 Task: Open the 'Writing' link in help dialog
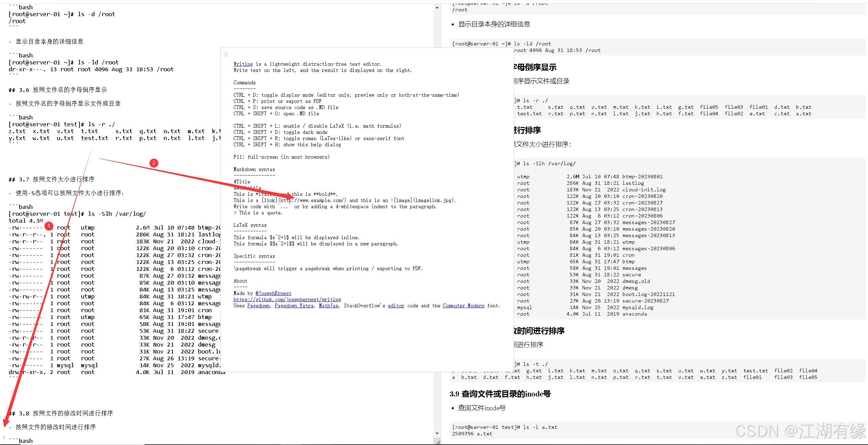(243, 64)
